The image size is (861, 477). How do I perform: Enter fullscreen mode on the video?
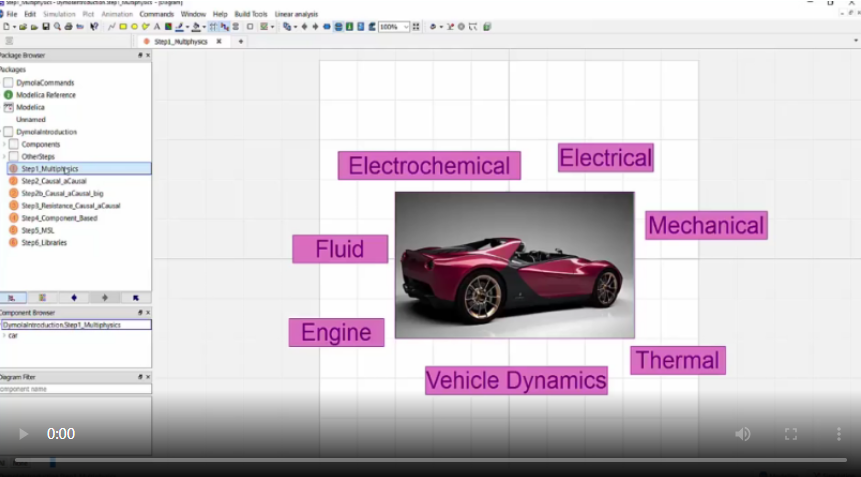click(791, 434)
